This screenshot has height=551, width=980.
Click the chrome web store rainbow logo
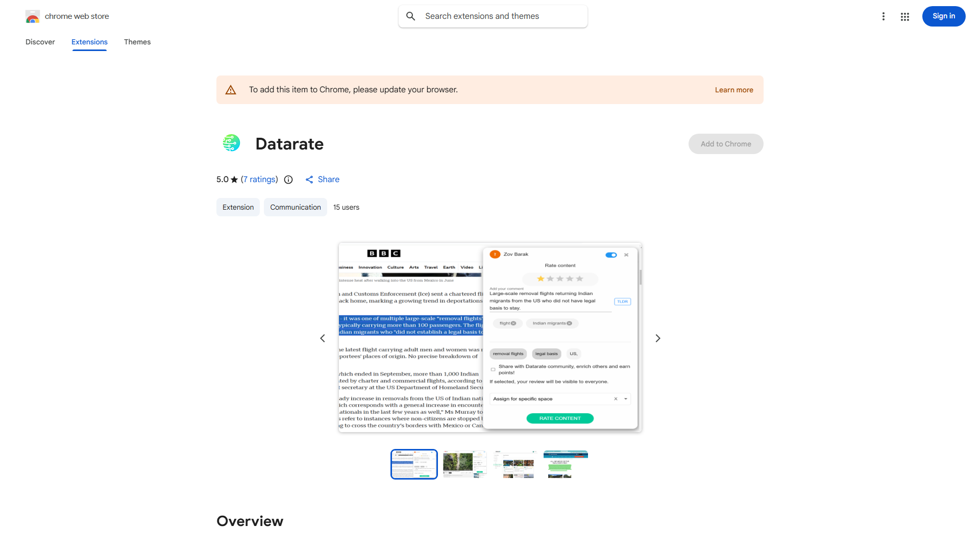pos(33,16)
